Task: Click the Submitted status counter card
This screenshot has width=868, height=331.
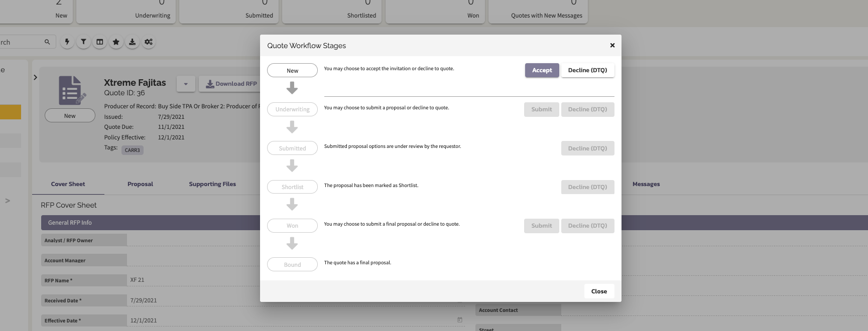Action: (x=229, y=11)
